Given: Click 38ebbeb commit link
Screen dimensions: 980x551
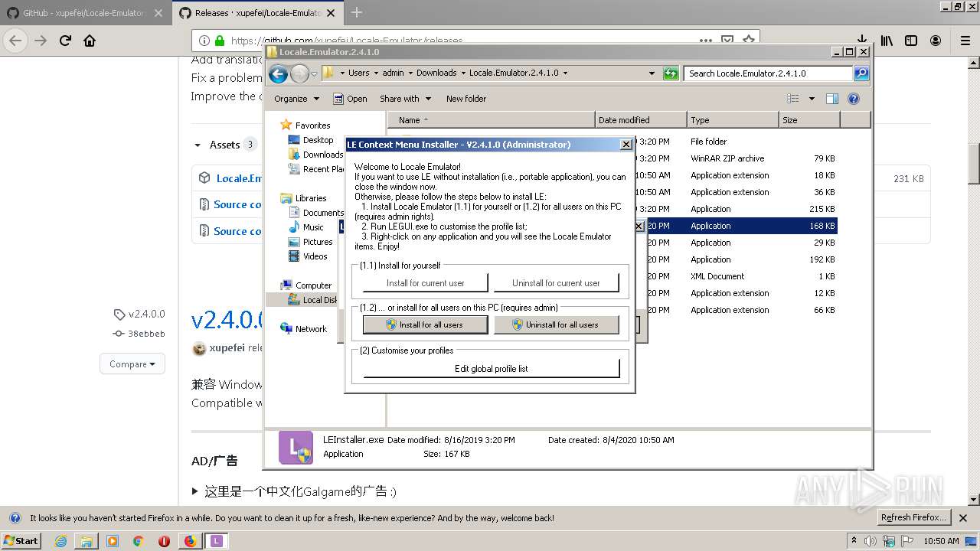Looking at the screenshot, I should click(x=139, y=334).
